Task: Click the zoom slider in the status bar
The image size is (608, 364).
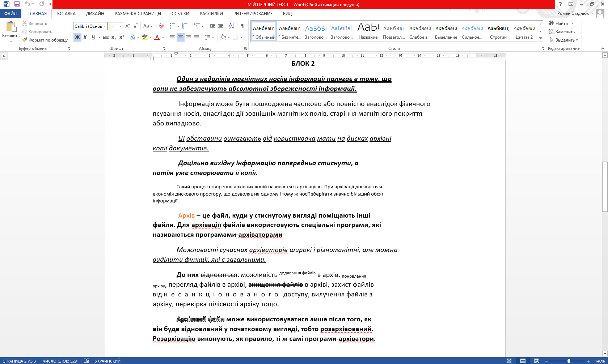Action: click(x=569, y=361)
